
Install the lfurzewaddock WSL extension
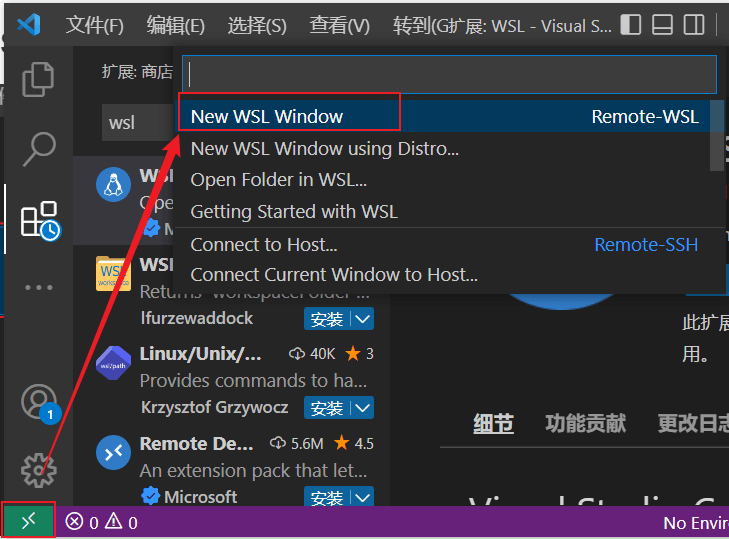pos(327,319)
